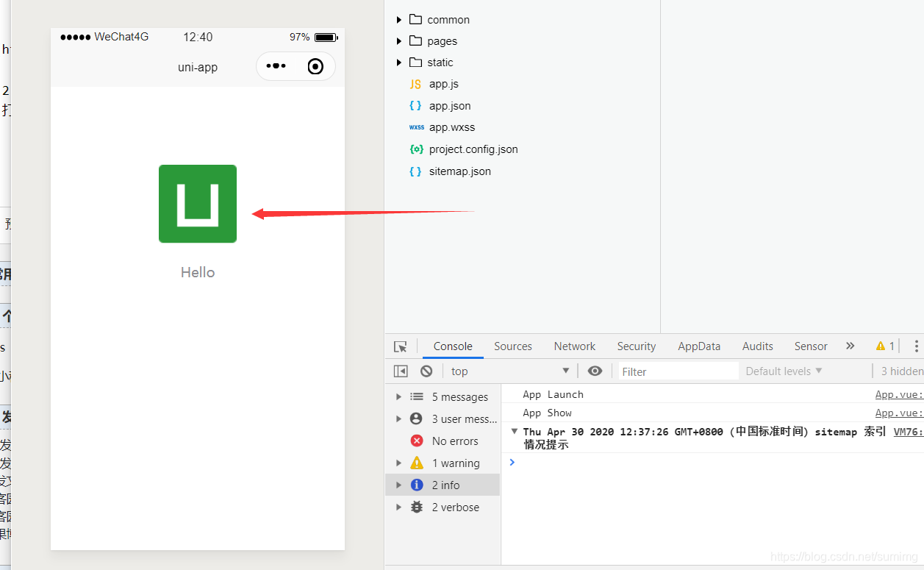Toggle live expression eye icon

click(595, 371)
